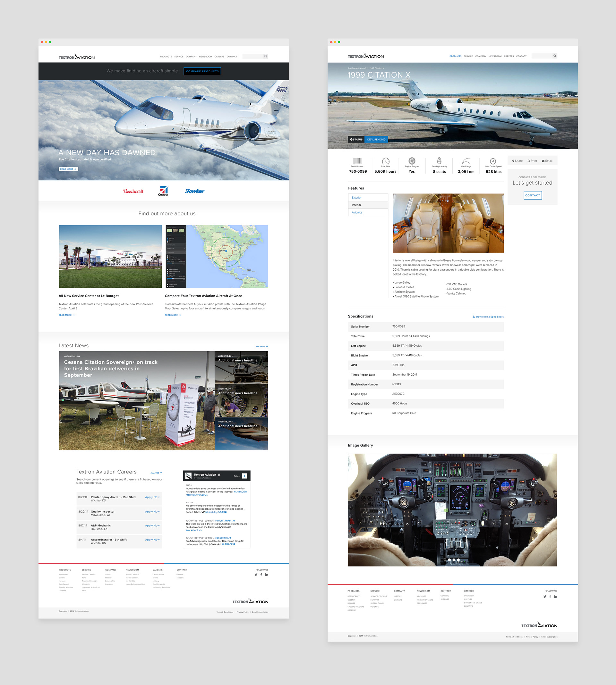The width and height of the screenshot is (616, 685).
Task: Click the Twitter bird in widget header
Action: coord(219,475)
